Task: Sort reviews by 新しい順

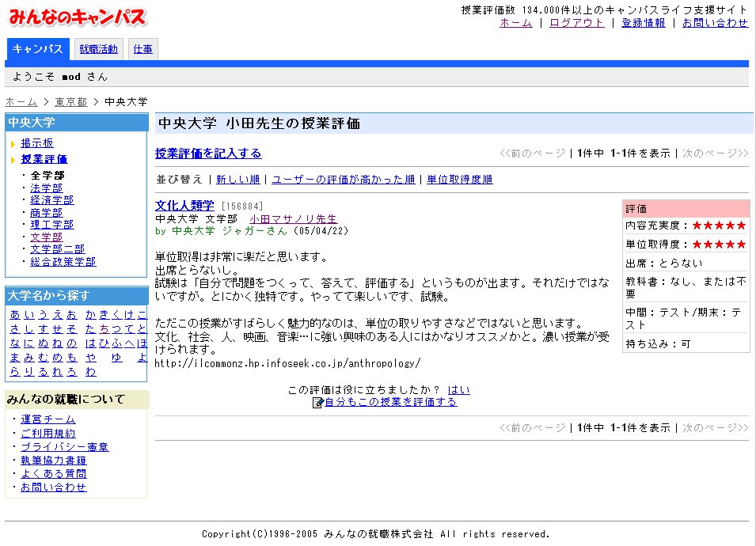Action: pyautogui.click(x=238, y=180)
